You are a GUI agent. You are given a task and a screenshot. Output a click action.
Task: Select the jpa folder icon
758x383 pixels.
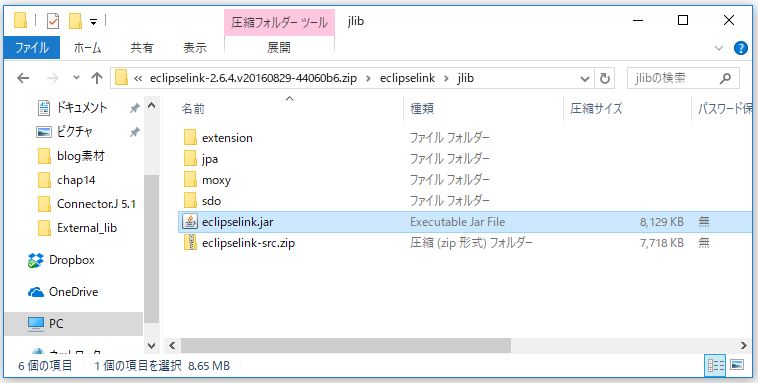(190, 159)
